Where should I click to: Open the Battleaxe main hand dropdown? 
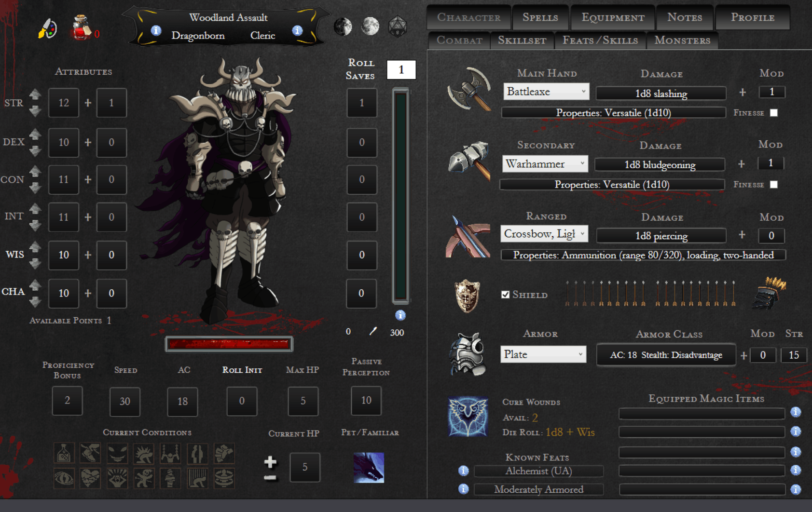click(x=546, y=92)
